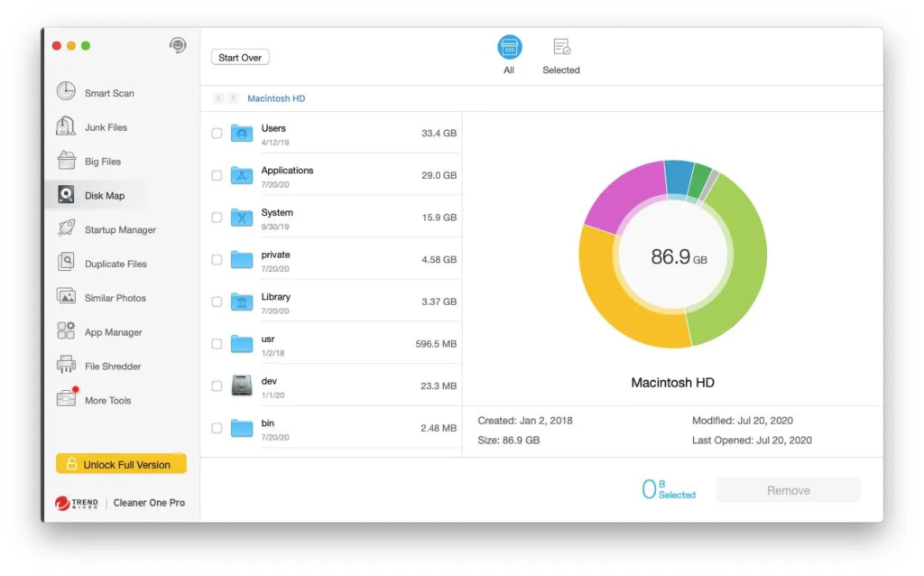Screen dimensions: 924x576
Task: Select the Applications folder checkbox
Action: [216, 174]
